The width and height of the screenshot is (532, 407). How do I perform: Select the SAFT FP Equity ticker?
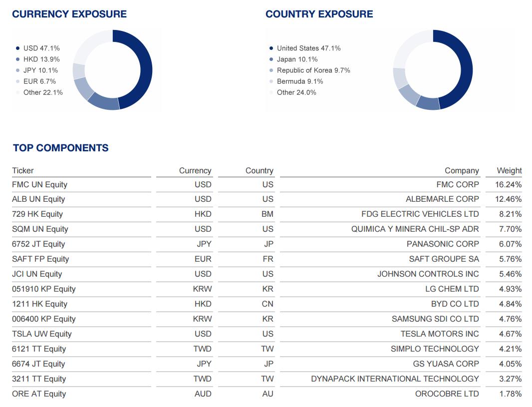pyautogui.click(x=40, y=259)
